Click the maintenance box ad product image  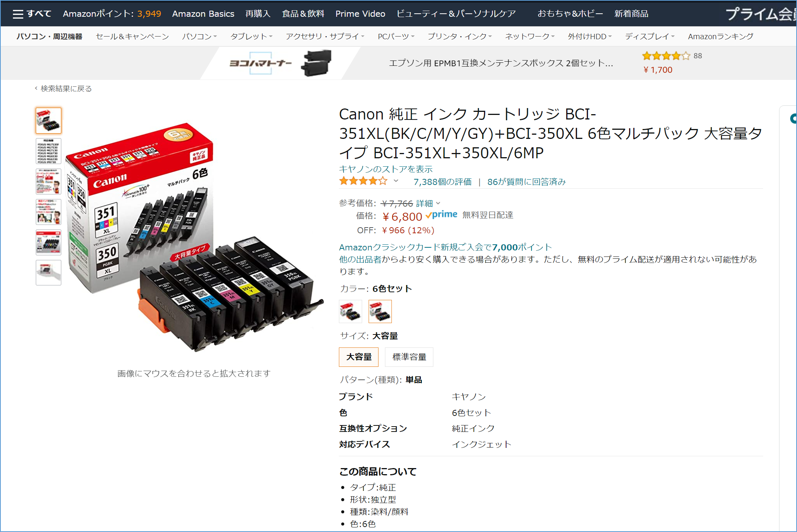click(316, 63)
